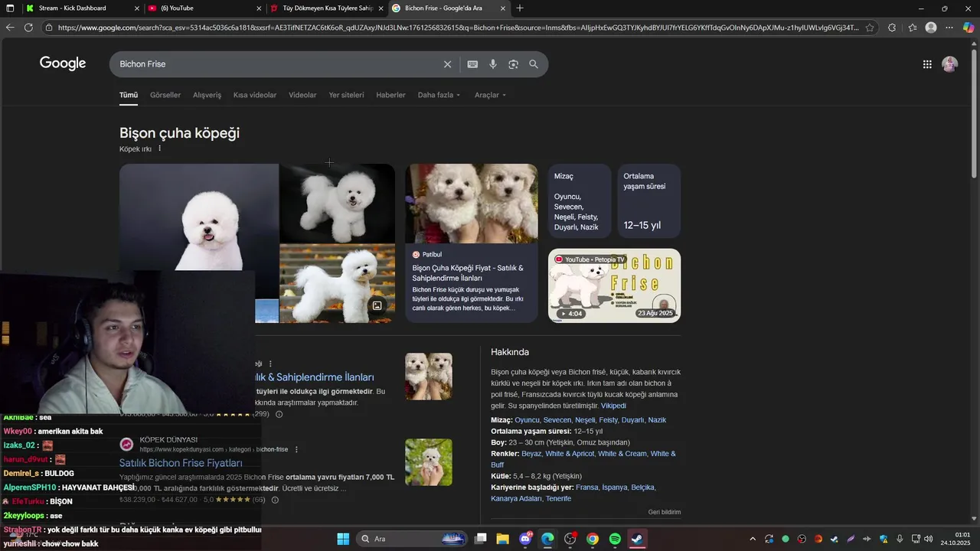980x551 pixels.
Task: Expand the Araçlar dropdown
Action: (x=491, y=95)
